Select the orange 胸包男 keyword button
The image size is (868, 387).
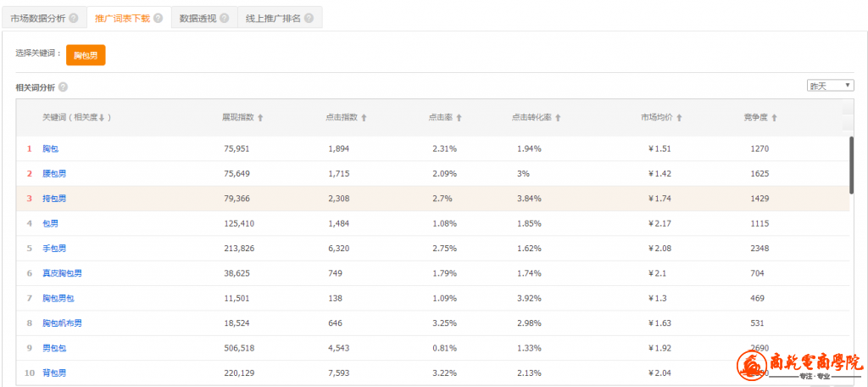86,55
